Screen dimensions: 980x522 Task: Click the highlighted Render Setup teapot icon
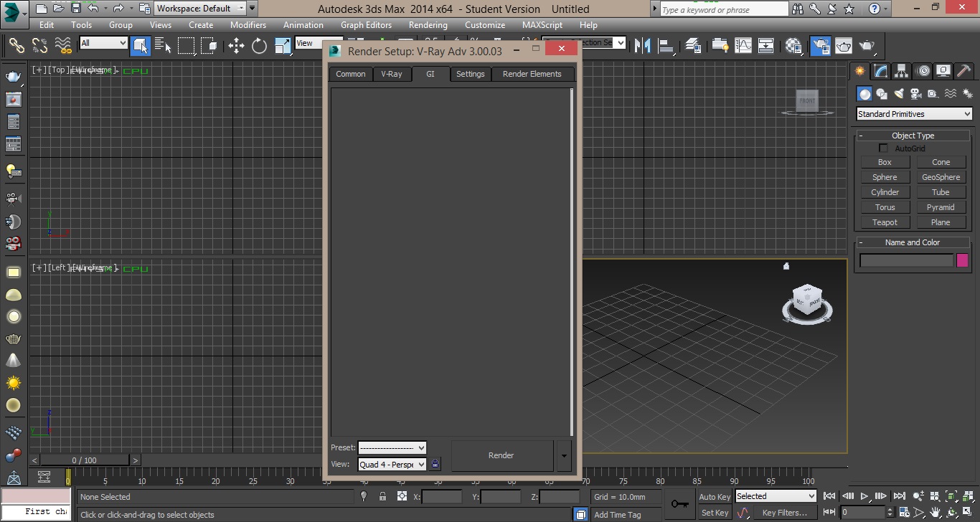pos(820,46)
